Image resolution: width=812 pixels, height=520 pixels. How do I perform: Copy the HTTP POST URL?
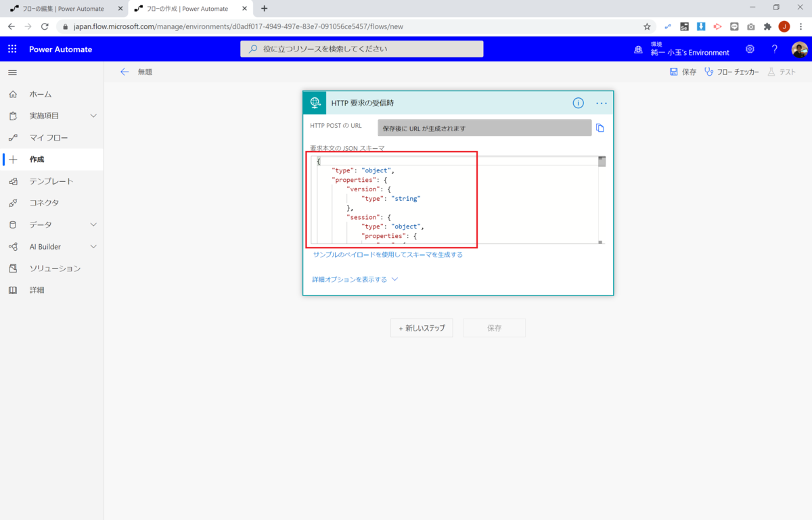[x=600, y=128]
